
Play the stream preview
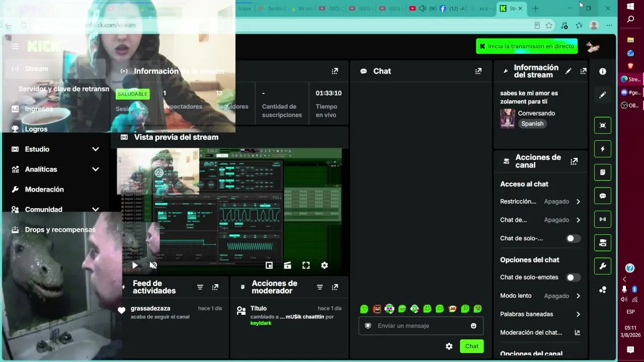click(x=135, y=265)
